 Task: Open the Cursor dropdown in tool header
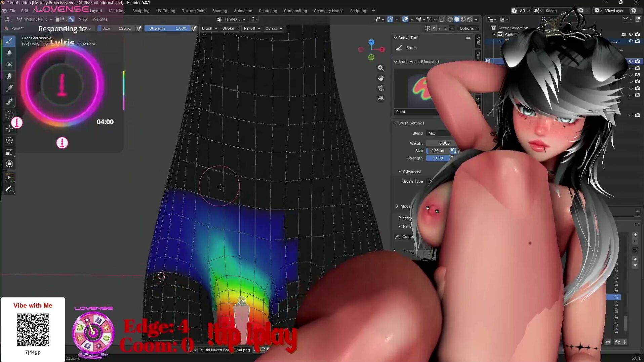pyautogui.click(x=274, y=28)
